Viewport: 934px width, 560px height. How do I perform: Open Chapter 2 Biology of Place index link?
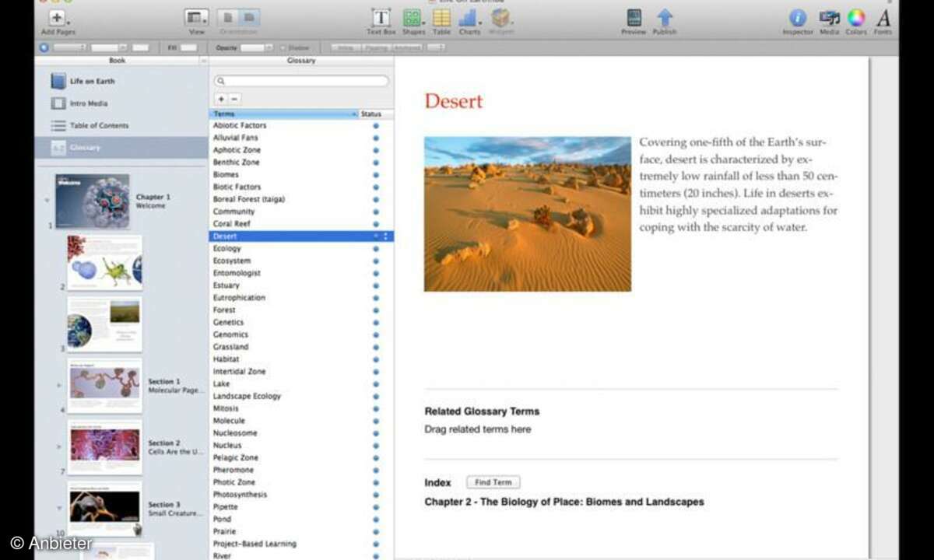(x=564, y=502)
